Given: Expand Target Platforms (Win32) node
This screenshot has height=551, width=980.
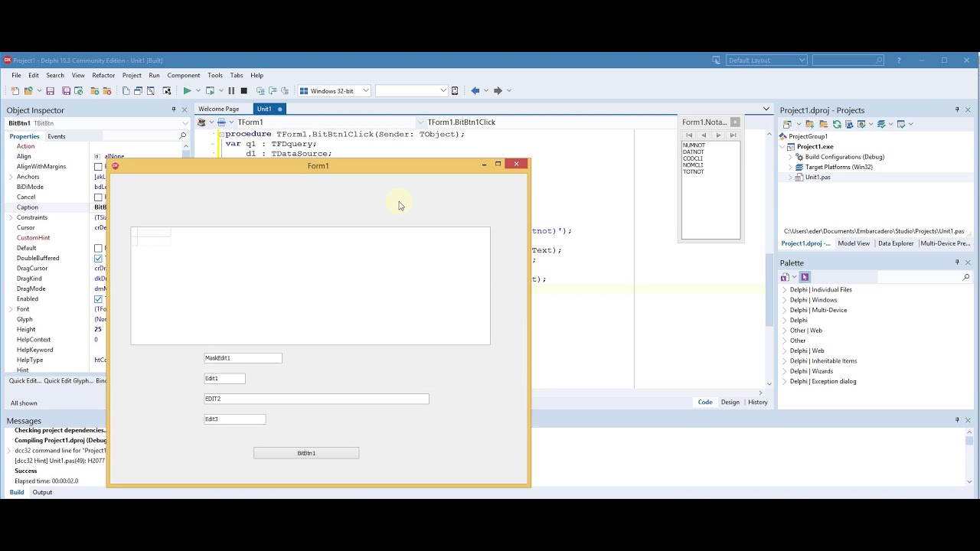Looking at the screenshot, I should click(x=790, y=167).
